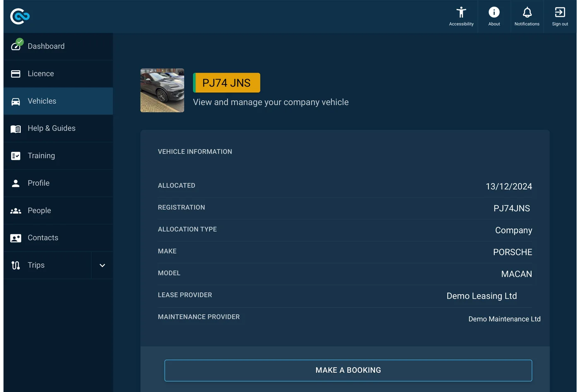Click the About info icon

click(x=494, y=12)
